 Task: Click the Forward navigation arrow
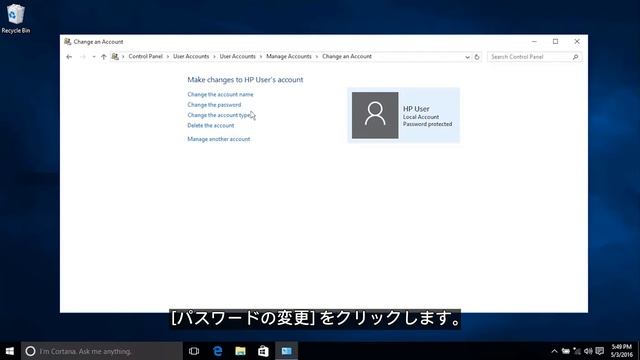(83, 57)
